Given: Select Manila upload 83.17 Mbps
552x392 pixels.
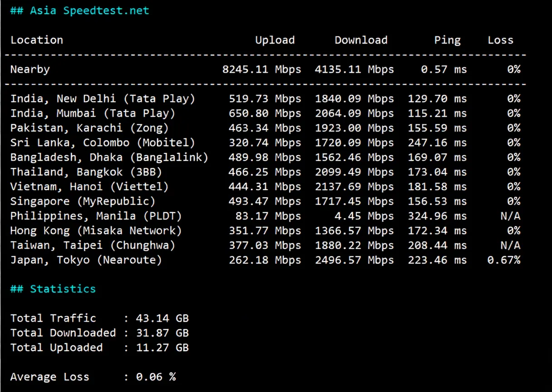Looking at the screenshot, I should (268, 216).
